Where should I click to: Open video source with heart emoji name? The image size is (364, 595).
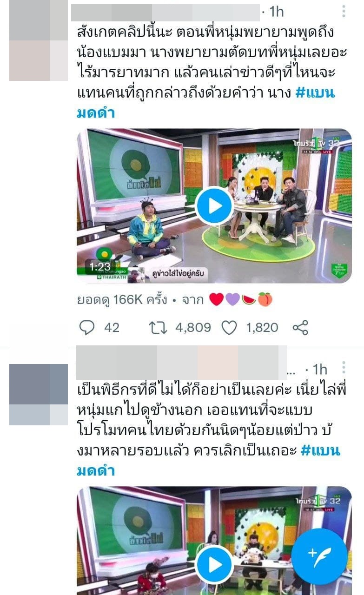(240, 300)
